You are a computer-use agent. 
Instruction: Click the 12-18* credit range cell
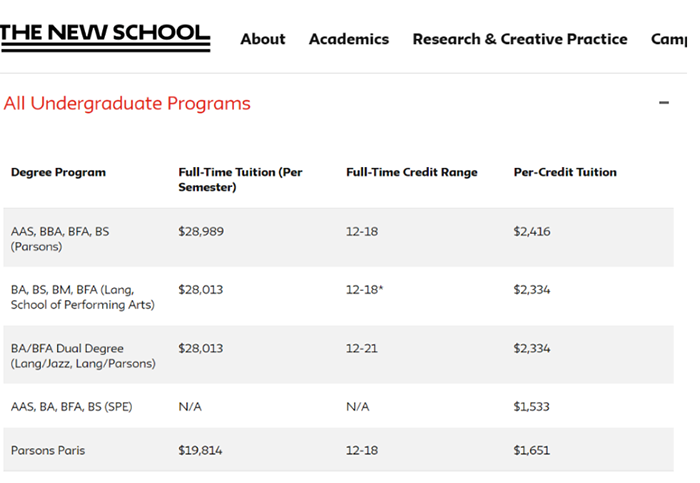(x=364, y=290)
